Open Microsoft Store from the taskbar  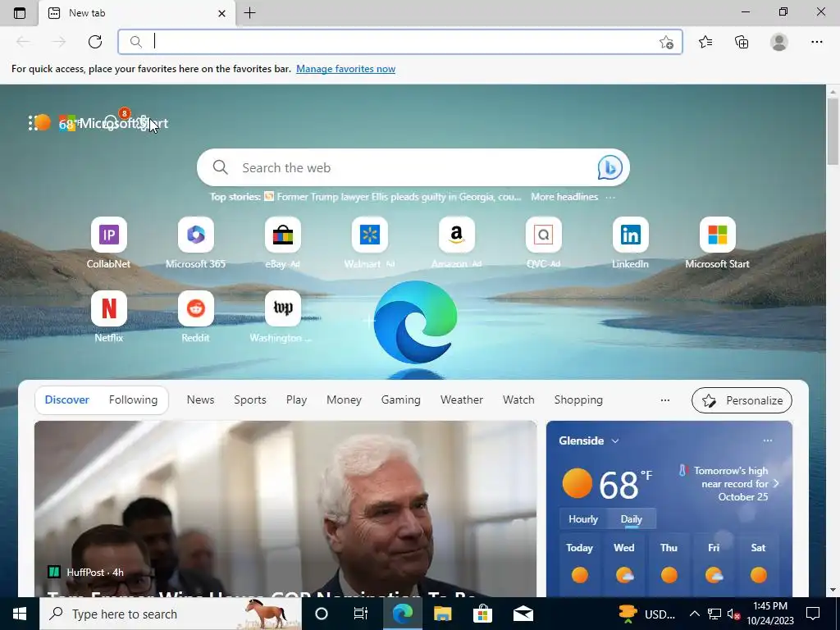pos(482,614)
